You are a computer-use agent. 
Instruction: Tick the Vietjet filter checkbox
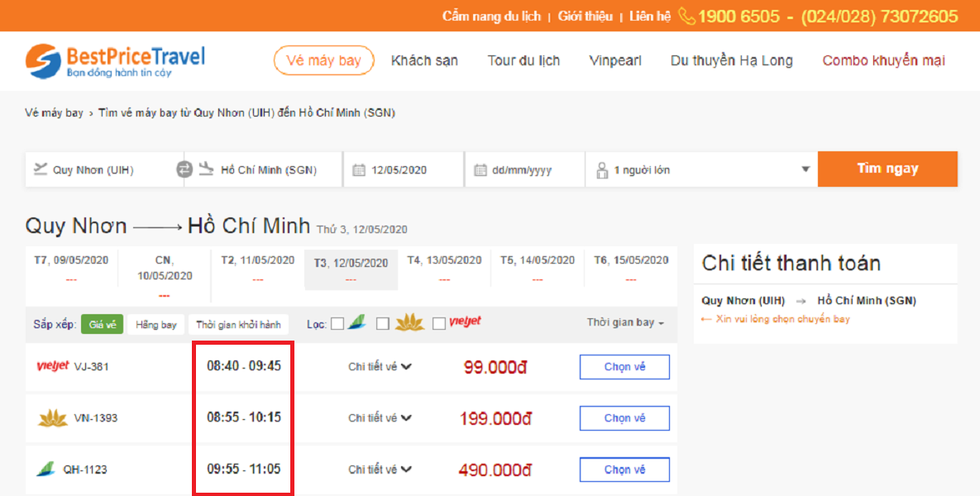click(x=439, y=323)
